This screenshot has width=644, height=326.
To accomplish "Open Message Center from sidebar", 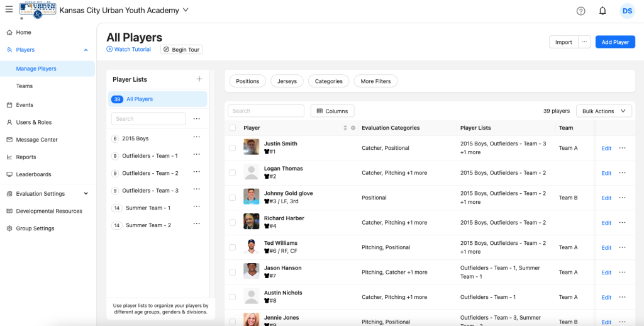I will pyautogui.click(x=36, y=140).
